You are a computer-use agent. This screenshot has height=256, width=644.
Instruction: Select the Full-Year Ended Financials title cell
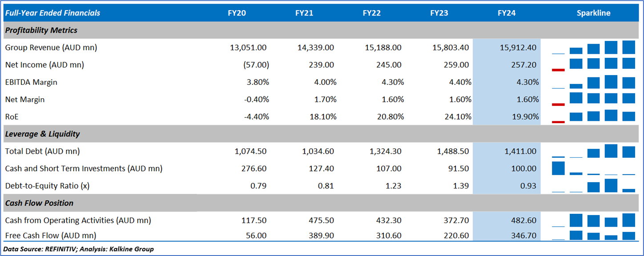(x=52, y=13)
